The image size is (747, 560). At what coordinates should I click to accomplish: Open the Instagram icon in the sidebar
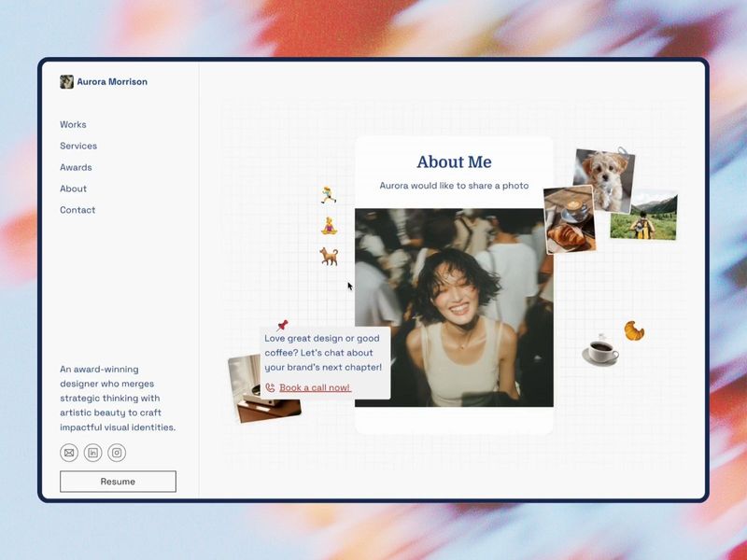click(116, 453)
